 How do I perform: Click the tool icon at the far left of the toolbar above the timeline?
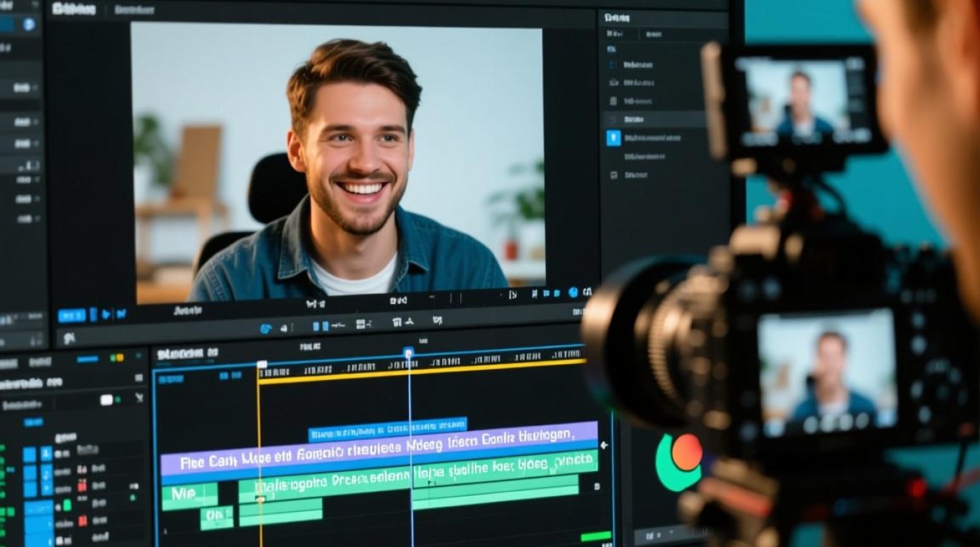69,338
